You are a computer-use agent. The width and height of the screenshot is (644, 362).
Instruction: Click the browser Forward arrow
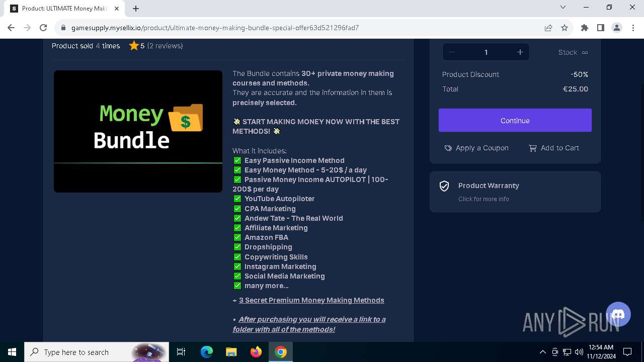pos(27,28)
